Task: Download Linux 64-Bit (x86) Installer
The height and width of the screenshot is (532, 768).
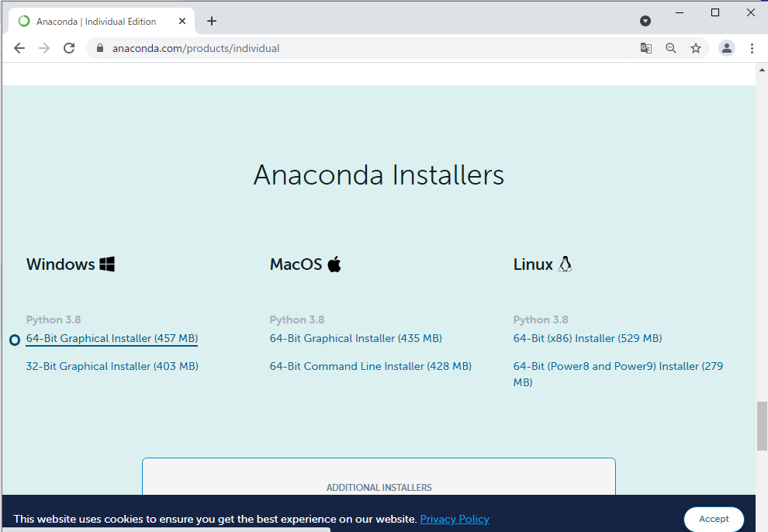Action: pyautogui.click(x=587, y=339)
